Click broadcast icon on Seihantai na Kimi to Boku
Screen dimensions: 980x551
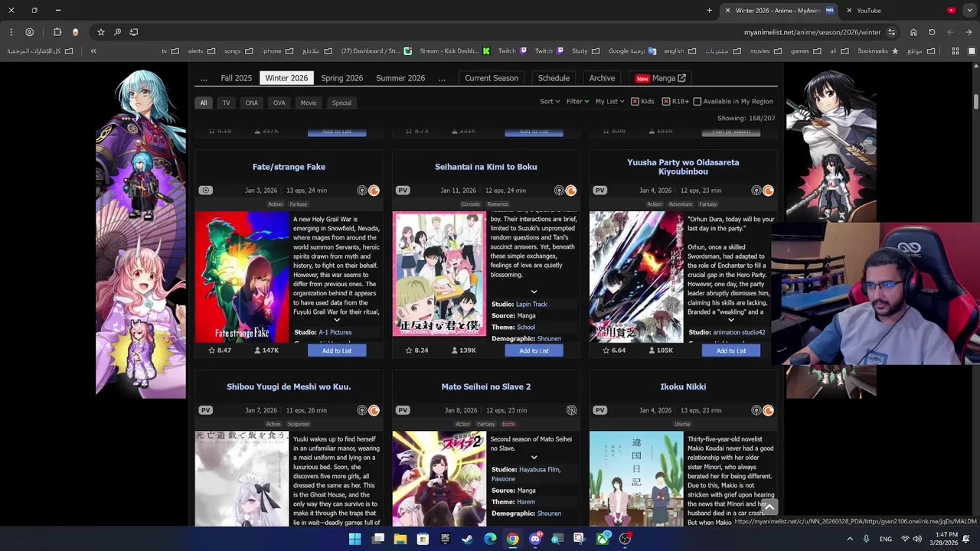tap(559, 191)
